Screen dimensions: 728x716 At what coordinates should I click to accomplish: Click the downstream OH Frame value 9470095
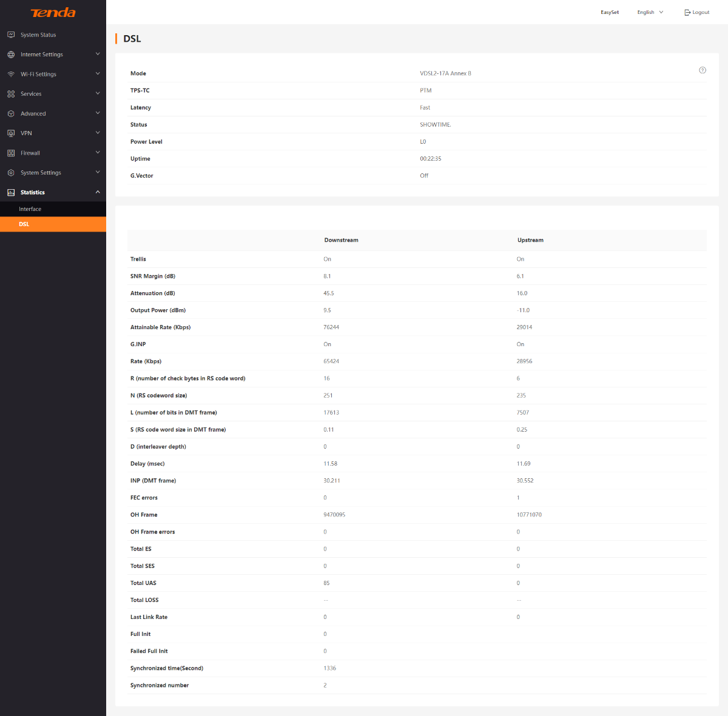pyautogui.click(x=334, y=515)
